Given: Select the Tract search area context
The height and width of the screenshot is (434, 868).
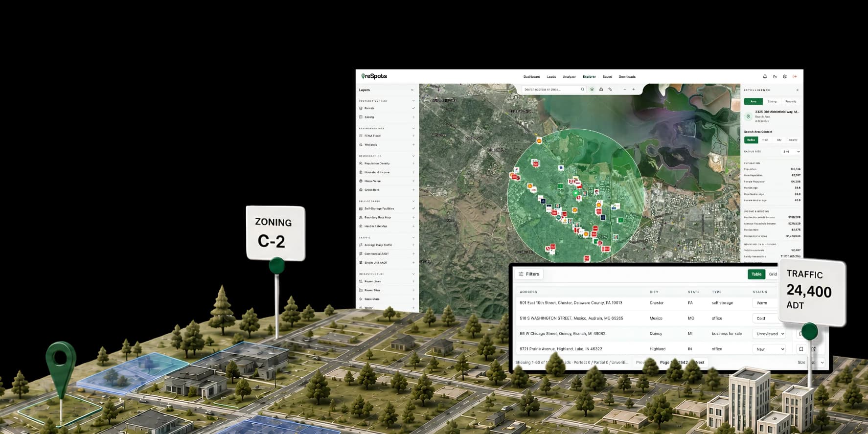Looking at the screenshot, I should (x=765, y=140).
